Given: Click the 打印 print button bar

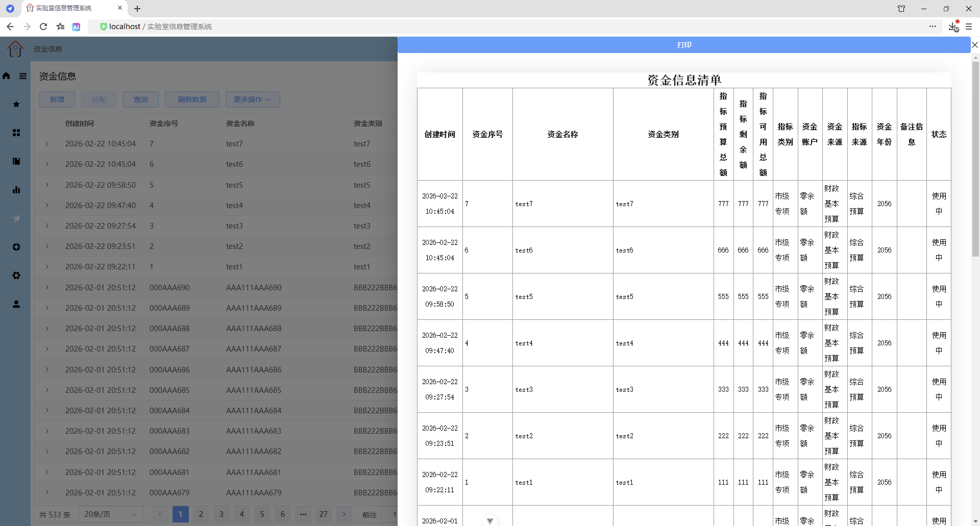Looking at the screenshot, I should (684, 45).
